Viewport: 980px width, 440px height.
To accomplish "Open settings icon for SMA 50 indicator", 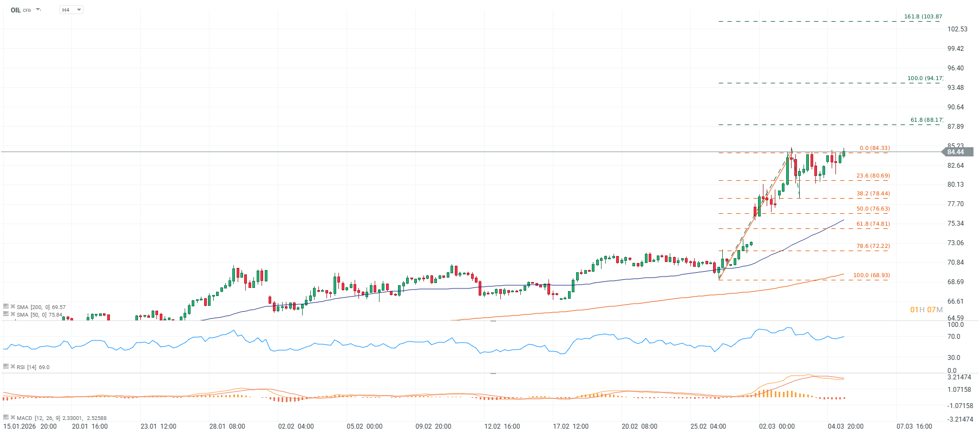I will pyautogui.click(x=6, y=314).
